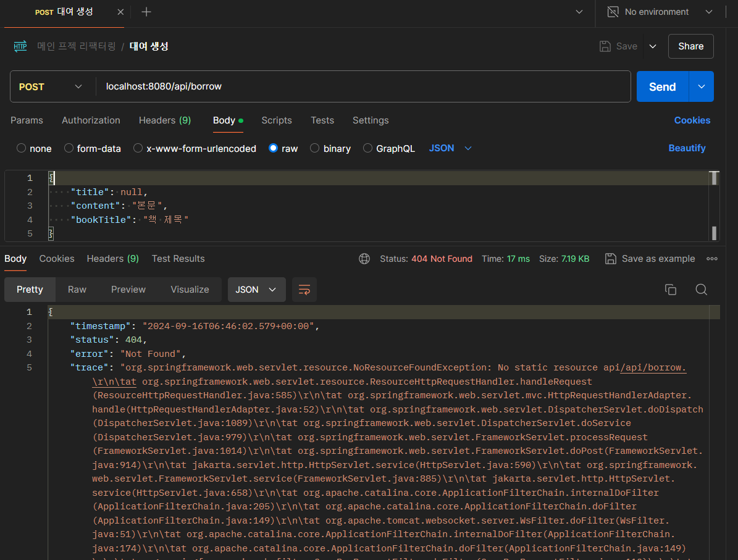Expand the Send button options arrow
This screenshot has height=560, width=738.
point(702,86)
